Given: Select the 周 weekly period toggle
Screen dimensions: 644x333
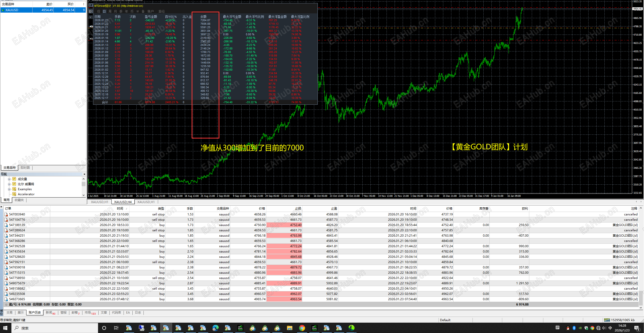Looking at the screenshot, I should pos(110,11).
